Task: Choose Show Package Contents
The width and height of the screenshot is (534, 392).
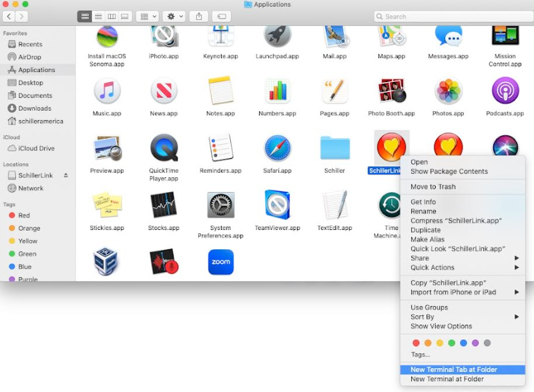Action: 463,171
